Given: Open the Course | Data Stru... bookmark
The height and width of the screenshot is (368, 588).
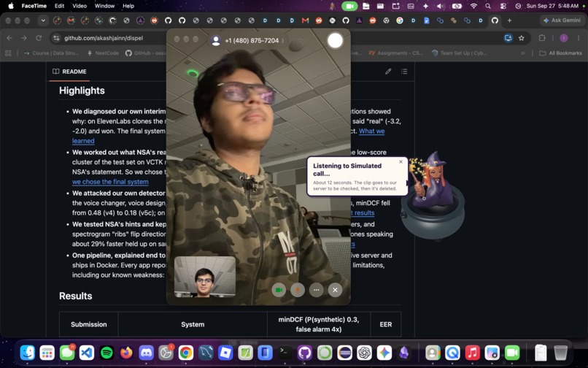Looking at the screenshot, I should point(51,53).
